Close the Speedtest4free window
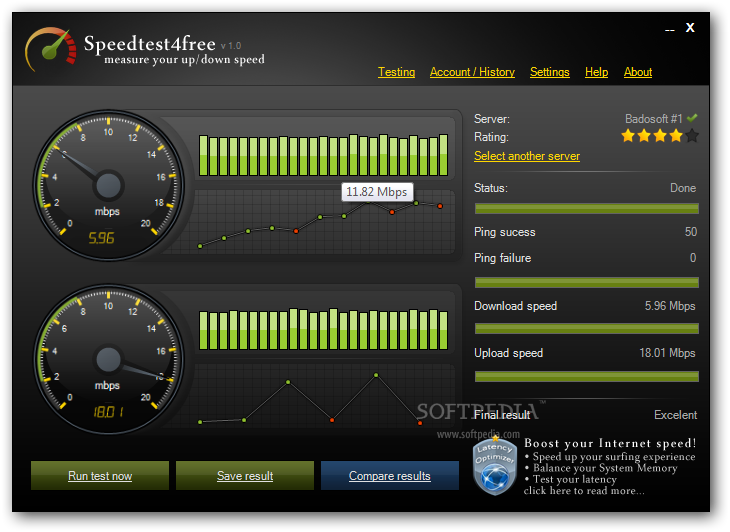The width and height of the screenshot is (730, 532). click(x=690, y=28)
